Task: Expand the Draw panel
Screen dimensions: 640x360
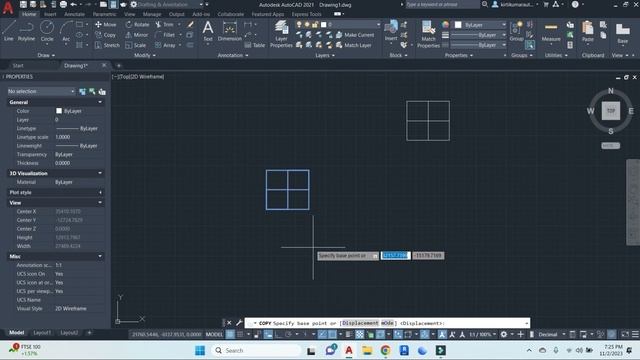Action: 46,55
